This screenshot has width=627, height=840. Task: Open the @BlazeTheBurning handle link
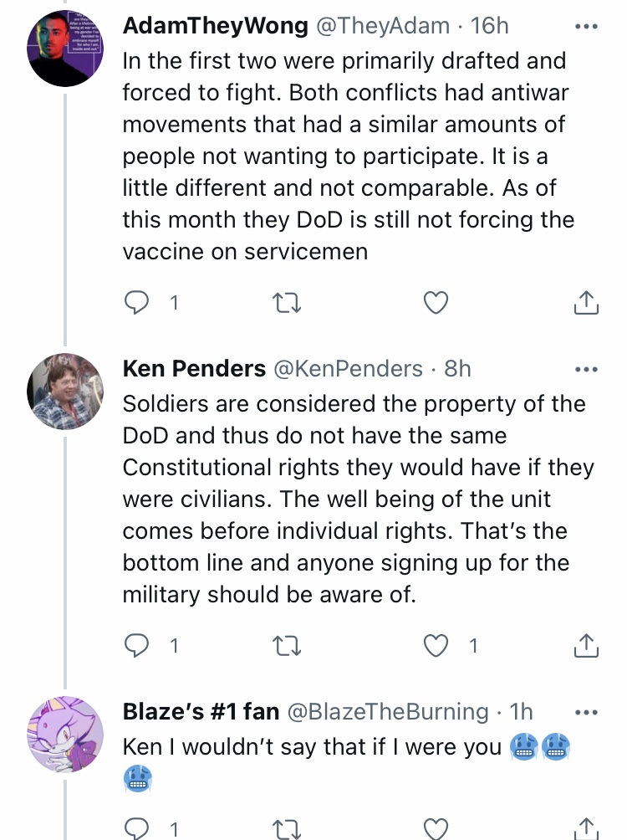(388, 711)
